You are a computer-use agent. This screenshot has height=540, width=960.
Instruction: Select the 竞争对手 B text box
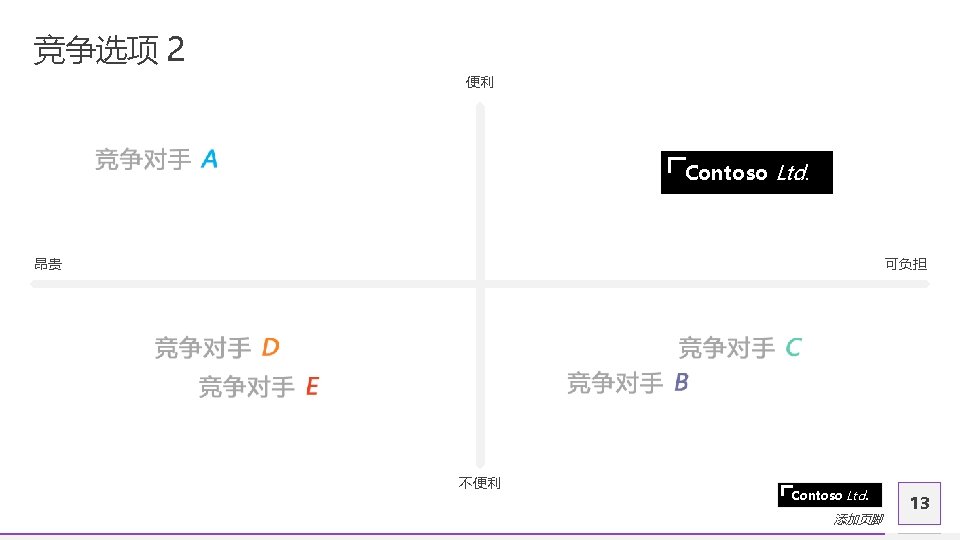627,383
